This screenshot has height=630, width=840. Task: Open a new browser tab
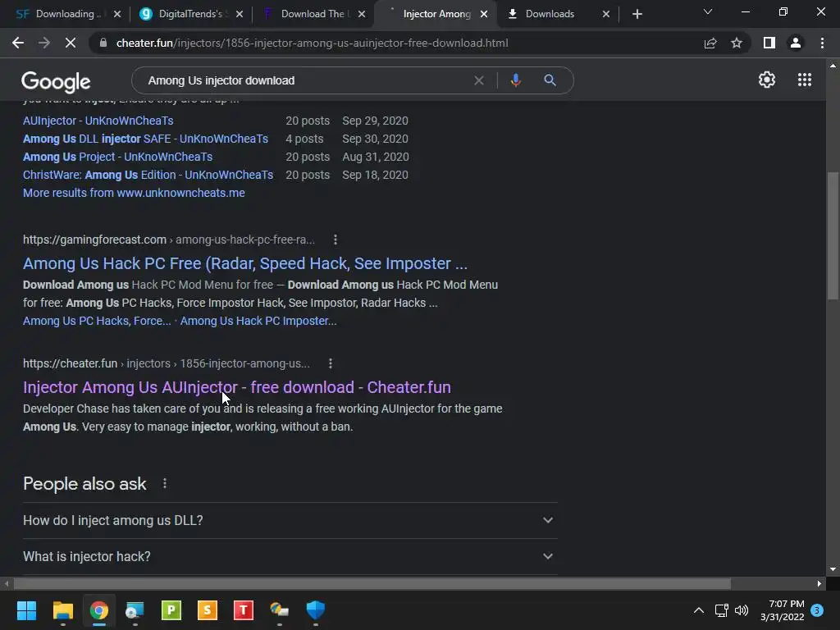click(637, 14)
